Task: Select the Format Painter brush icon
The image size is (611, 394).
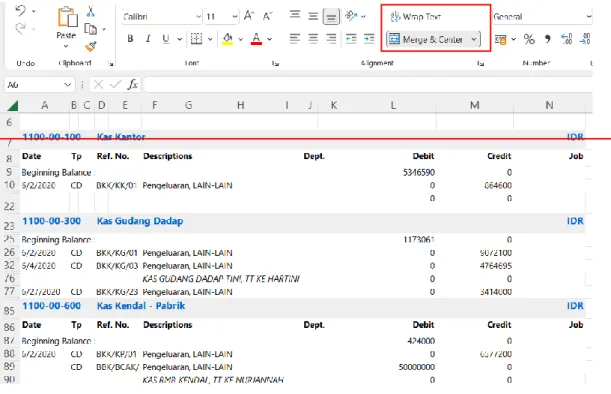Action: (91, 47)
